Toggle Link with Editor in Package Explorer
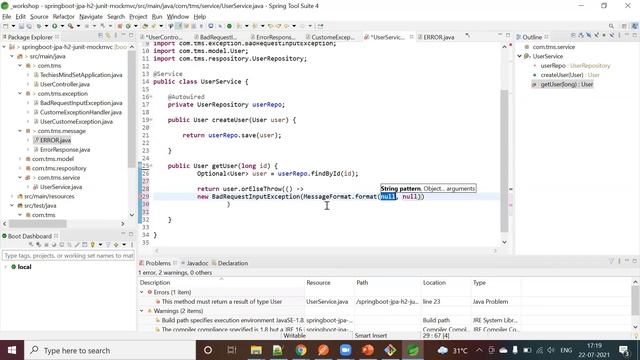Viewport: 640px width, 360px height. coord(108,36)
